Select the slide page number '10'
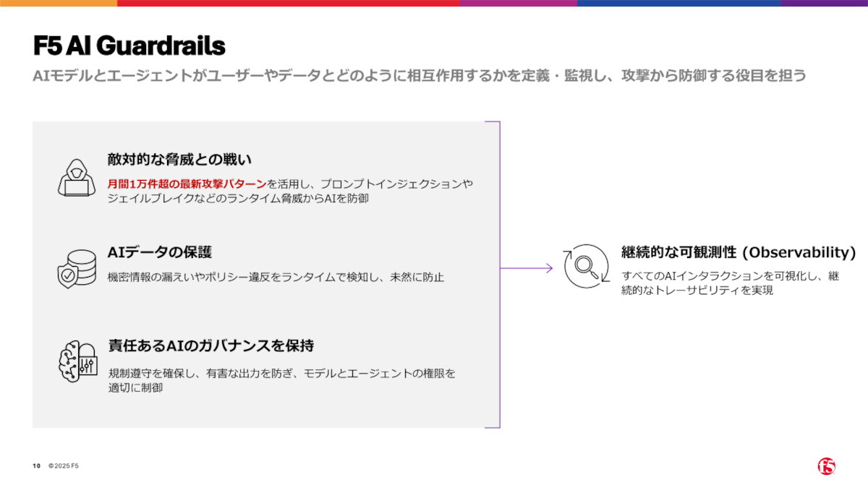Viewport: 868px width, 488px height. [x=36, y=466]
